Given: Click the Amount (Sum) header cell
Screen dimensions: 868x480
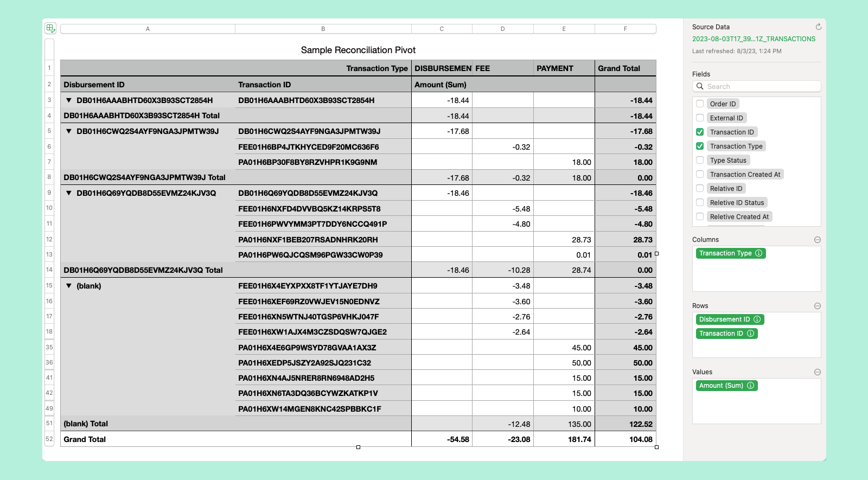Looking at the screenshot, I should [503, 85].
